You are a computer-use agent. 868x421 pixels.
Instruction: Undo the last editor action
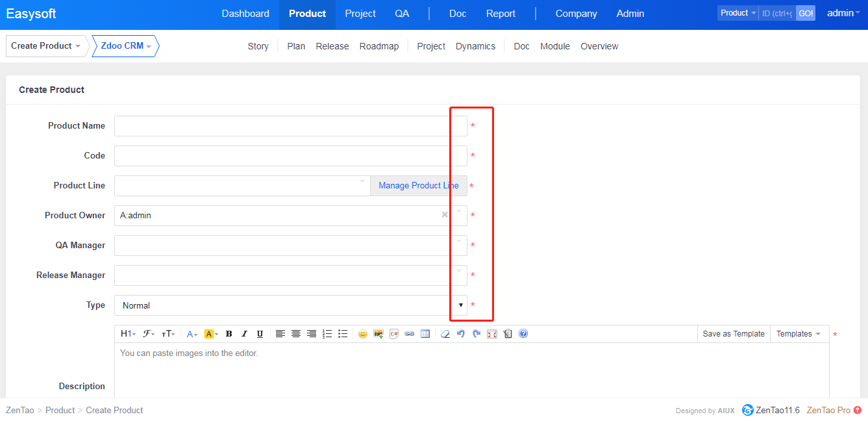461,334
